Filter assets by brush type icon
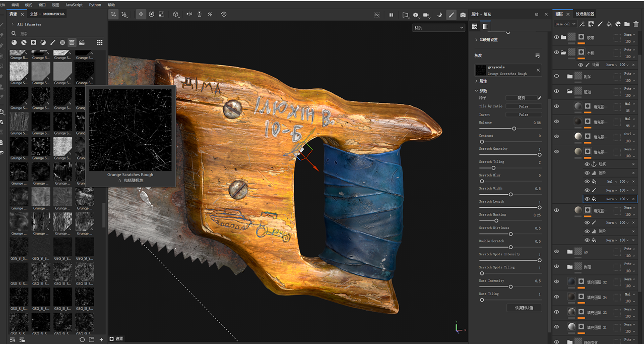Image resolution: width=644 pixels, height=344 pixels. pos(52,43)
